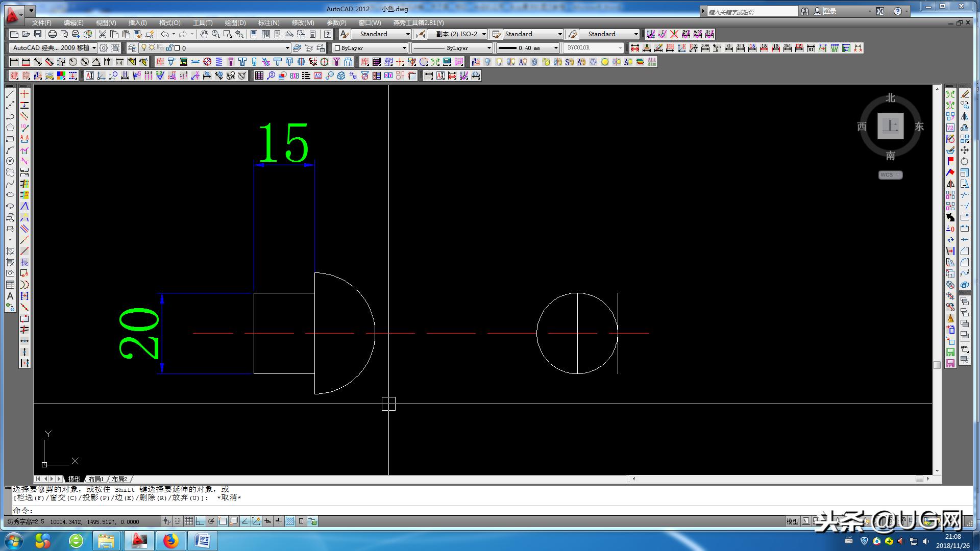Click the Undo arrow icon

point(164,34)
